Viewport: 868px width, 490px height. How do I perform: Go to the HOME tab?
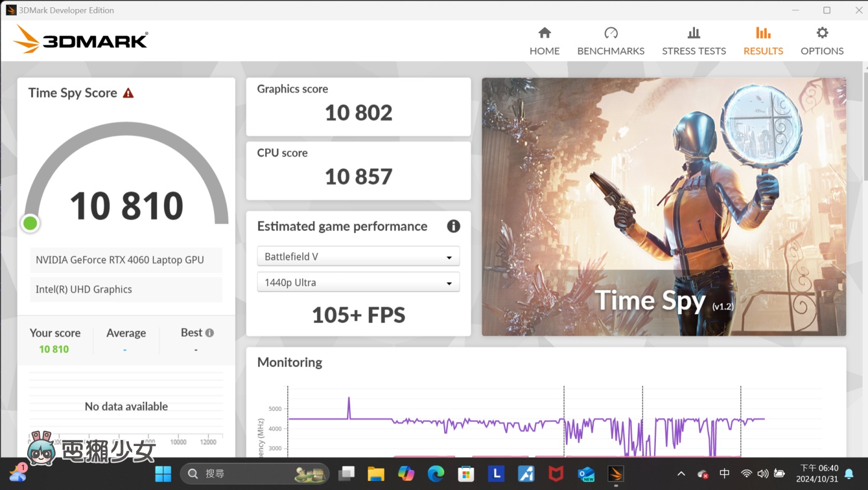[x=544, y=41]
